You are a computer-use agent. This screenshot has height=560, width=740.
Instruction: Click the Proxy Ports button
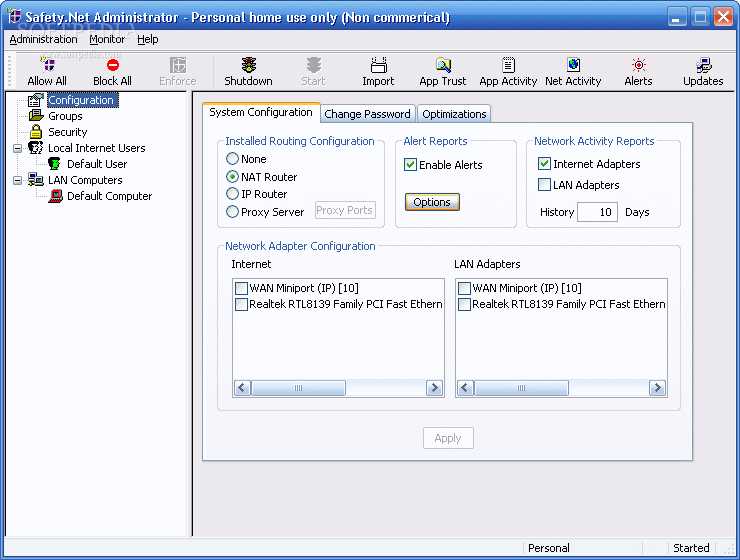(345, 210)
